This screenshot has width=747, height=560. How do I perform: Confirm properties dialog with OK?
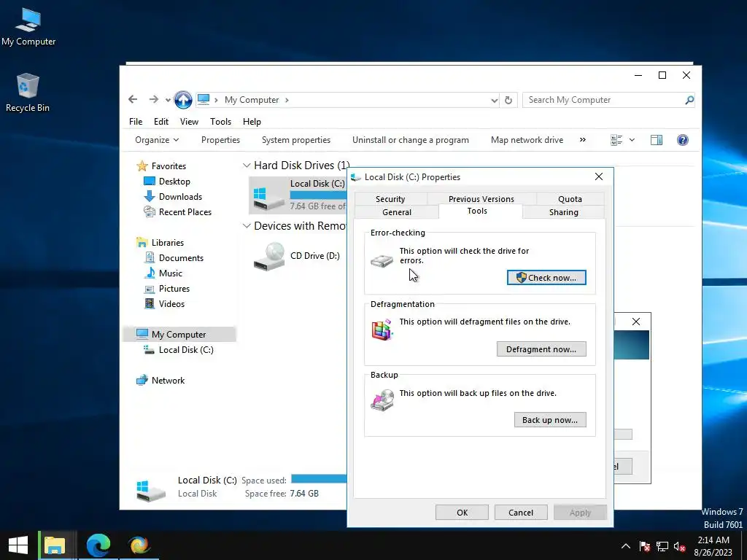pyautogui.click(x=462, y=513)
